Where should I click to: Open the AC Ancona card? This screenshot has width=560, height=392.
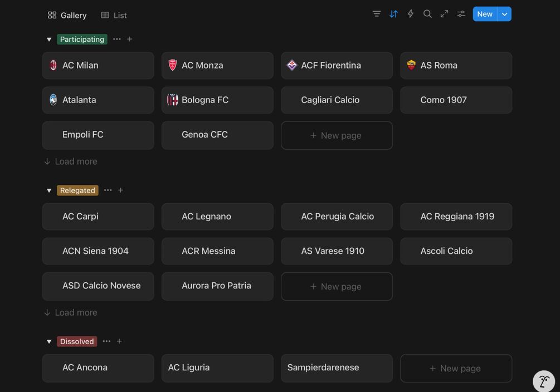(98, 368)
